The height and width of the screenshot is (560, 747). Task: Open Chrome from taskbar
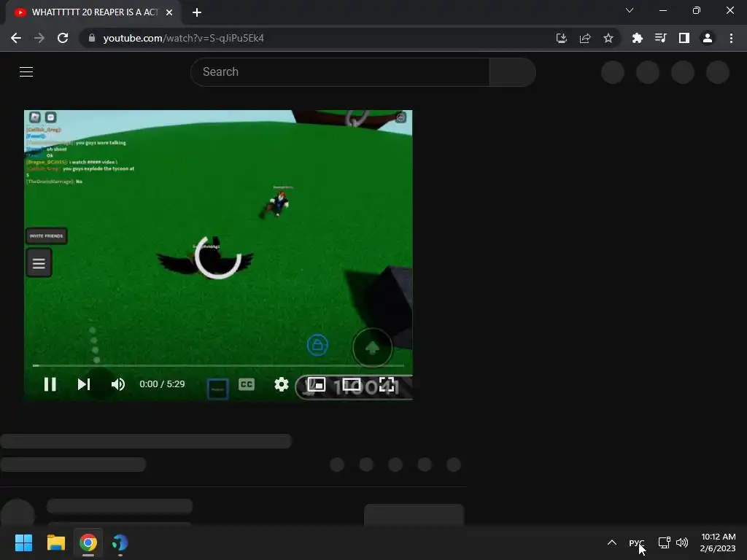(x=88, y=542)
